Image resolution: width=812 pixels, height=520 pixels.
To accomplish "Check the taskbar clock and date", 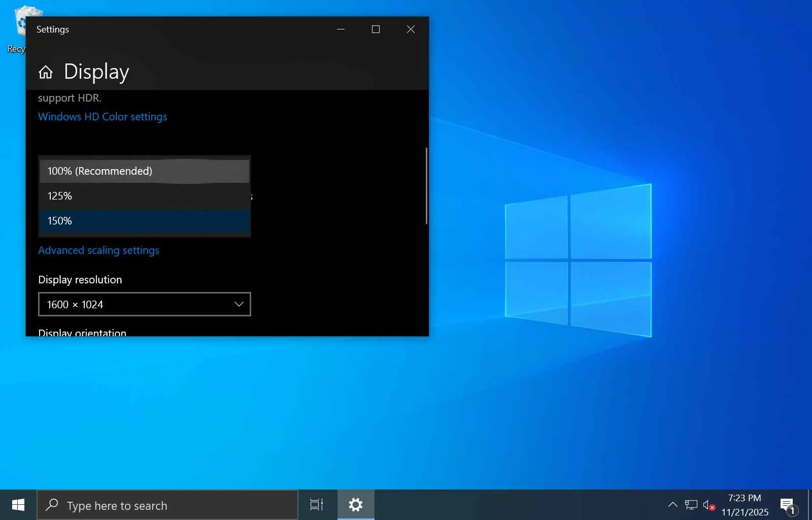I will tap(745, 505).
